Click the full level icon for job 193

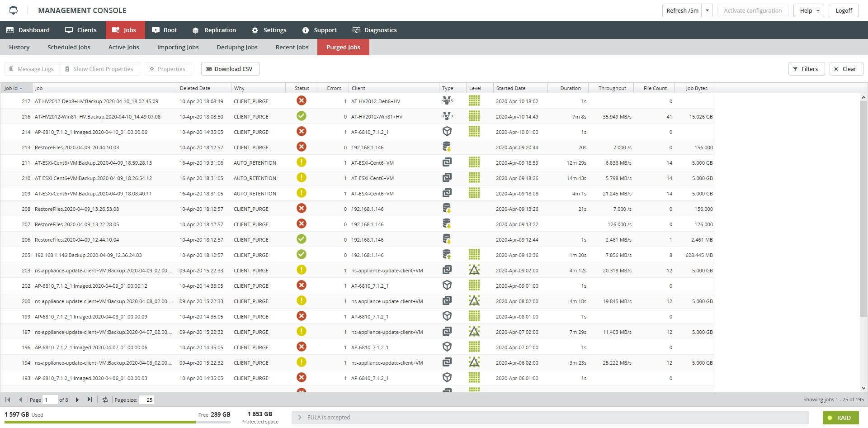[x=474, y=377]
